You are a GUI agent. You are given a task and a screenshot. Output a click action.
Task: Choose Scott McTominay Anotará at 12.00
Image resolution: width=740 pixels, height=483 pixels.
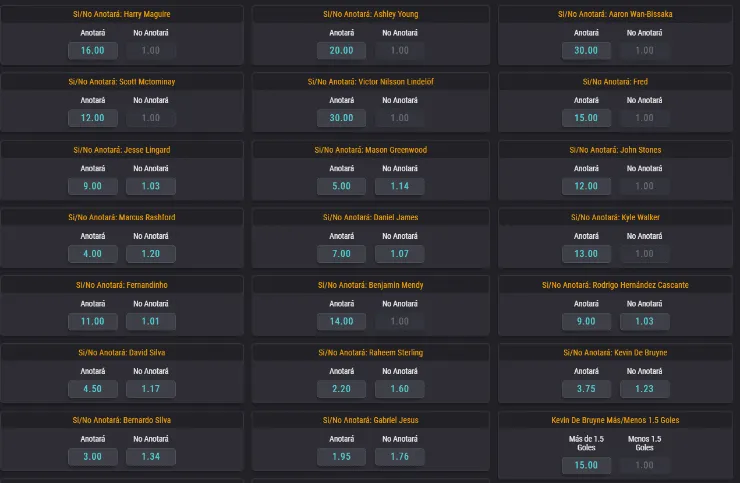point(92,118)
